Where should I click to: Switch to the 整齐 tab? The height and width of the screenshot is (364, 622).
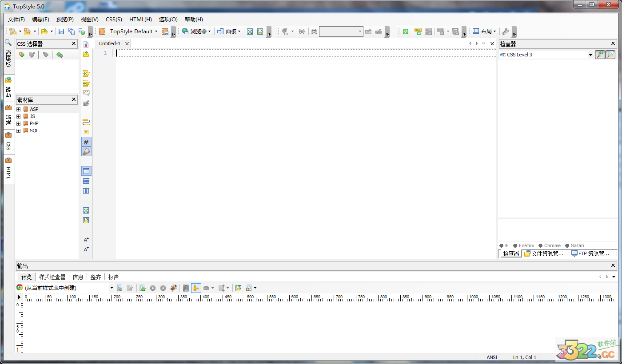[x=96, y=277]
